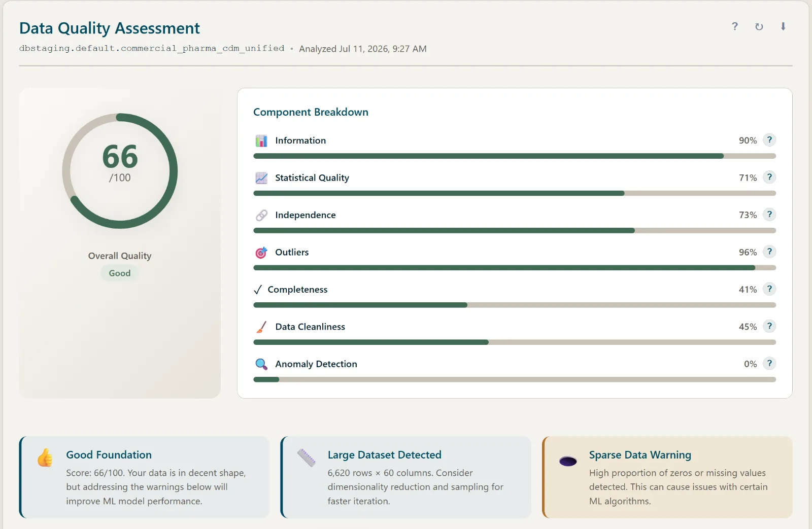
Task: Open the Anomaly Detection help question mark
Action: click(769, 364)
